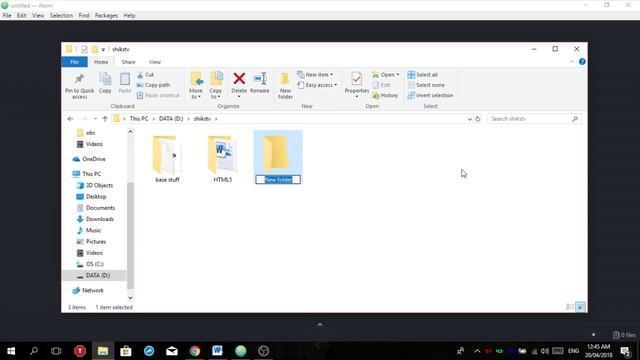The width and height of the screenshot is (640, 360).
Task: Click the History button
Action: tap(385, 95)
